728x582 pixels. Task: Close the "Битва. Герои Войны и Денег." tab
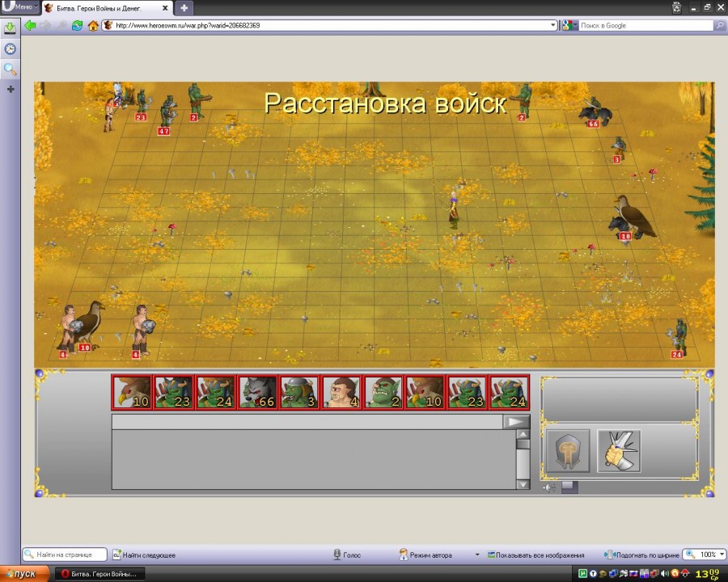tap(165, 8)
